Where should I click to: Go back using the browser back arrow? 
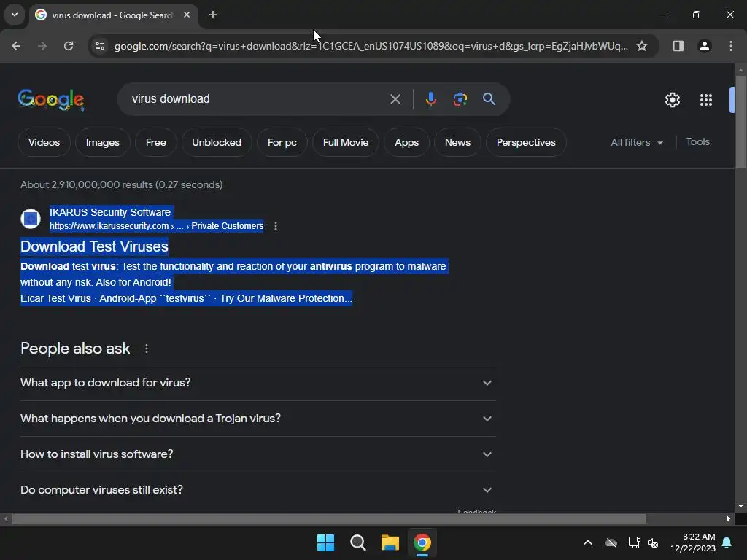pos(16,46)
